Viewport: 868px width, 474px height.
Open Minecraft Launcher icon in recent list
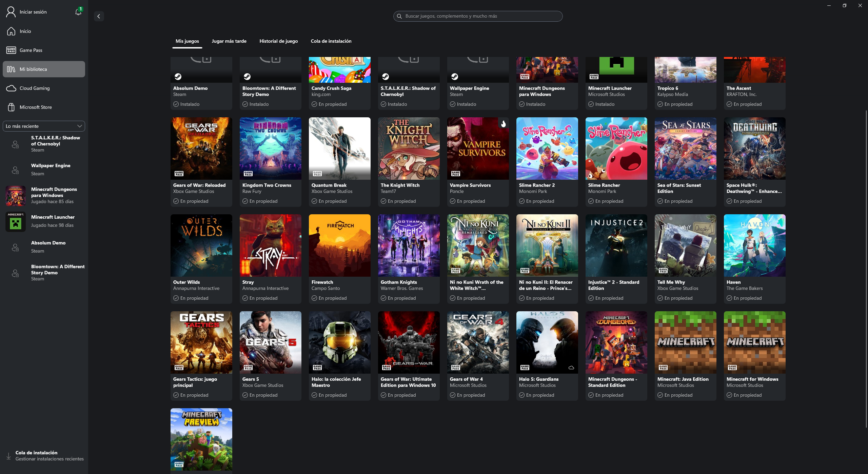[x=16, y=221]
